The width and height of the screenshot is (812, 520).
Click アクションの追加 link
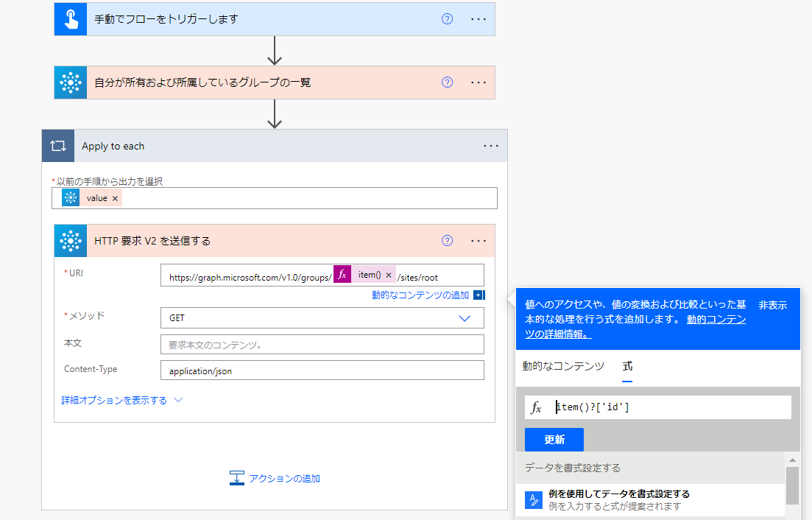tap(284, 479)
